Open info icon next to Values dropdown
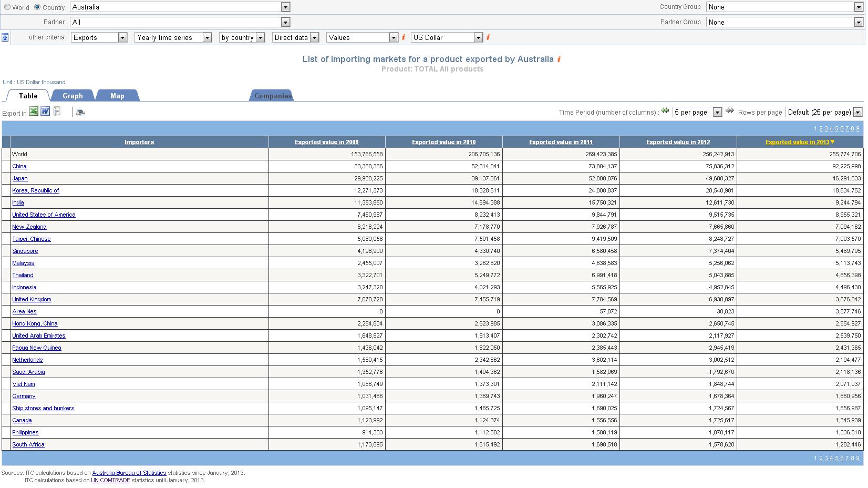This screenshot has height=488, width=868. tap(404, 37)
